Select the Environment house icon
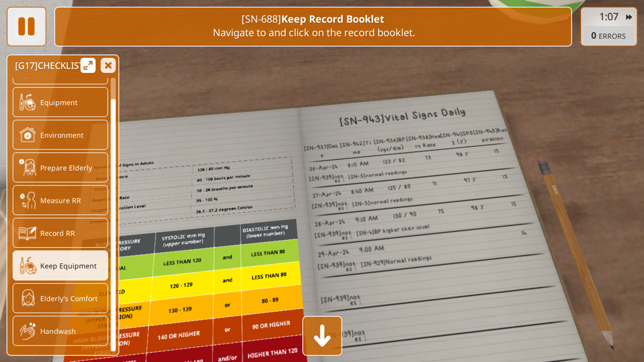644x362 pixels. pyautogui.click(x=28, y=135)
